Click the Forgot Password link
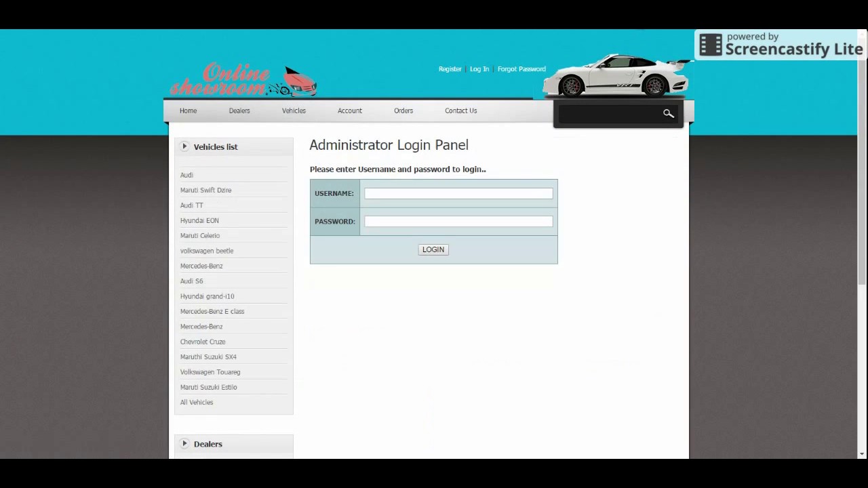 click(x=521, y=69)
